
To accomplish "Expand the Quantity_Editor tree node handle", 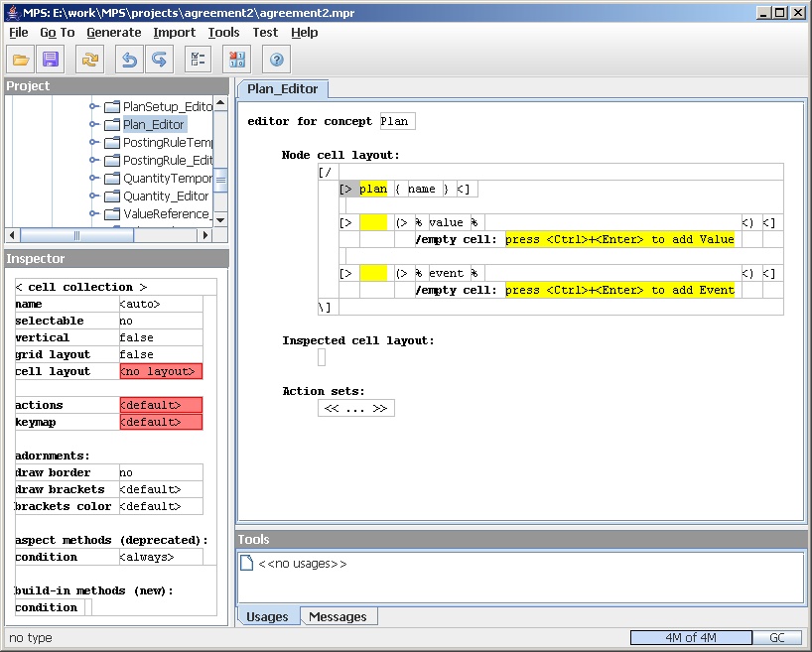I will [x=94, y=196].
